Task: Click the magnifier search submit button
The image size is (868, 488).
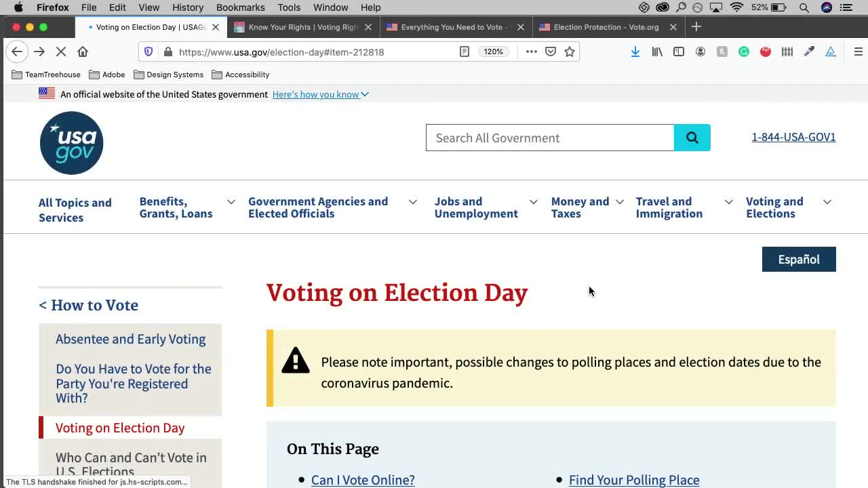Action: (692, 138)
